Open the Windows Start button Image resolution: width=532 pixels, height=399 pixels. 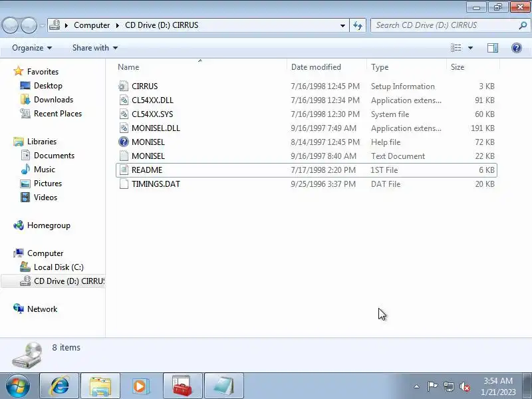pyautogui.click(x=17, y=386)
